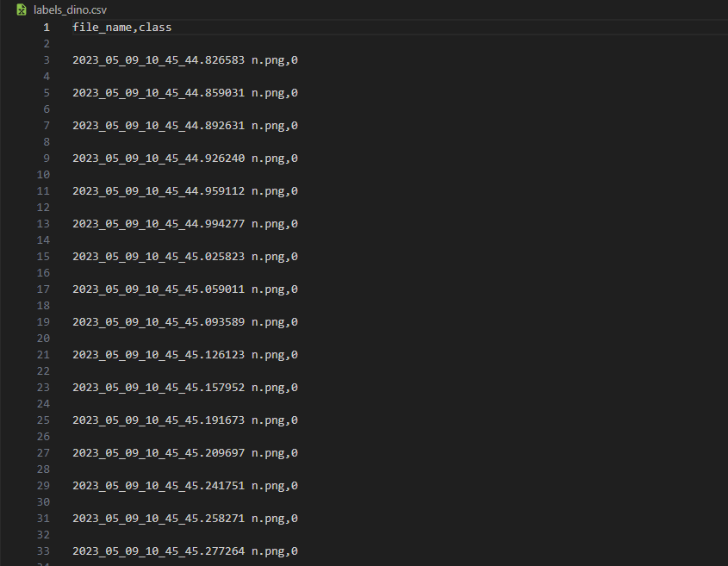Place cursor on row ending 44.826583 n.png,0
The image size is (728, 566).
[x=185, y=60]
